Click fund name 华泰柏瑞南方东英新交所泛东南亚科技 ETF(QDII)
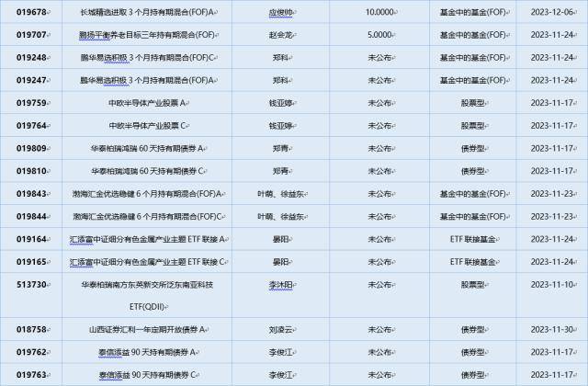Screen dimensions: 588x386 (x=147, y=296)
